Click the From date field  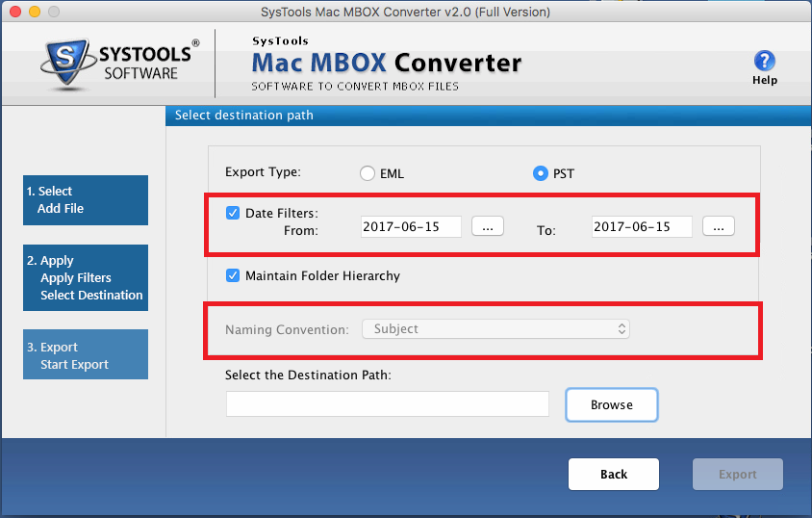pos(411,226)
